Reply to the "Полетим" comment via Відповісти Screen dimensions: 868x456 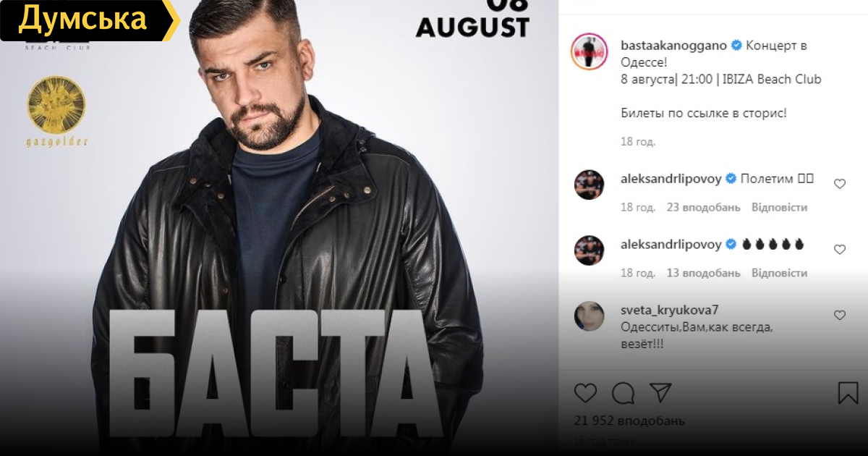(x=779, y=207)
